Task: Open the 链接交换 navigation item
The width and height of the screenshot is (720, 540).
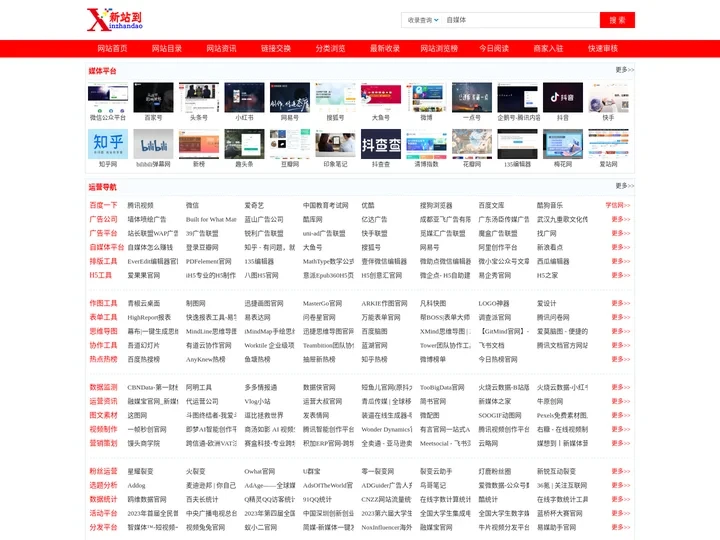Action: [x=276, y=49]
